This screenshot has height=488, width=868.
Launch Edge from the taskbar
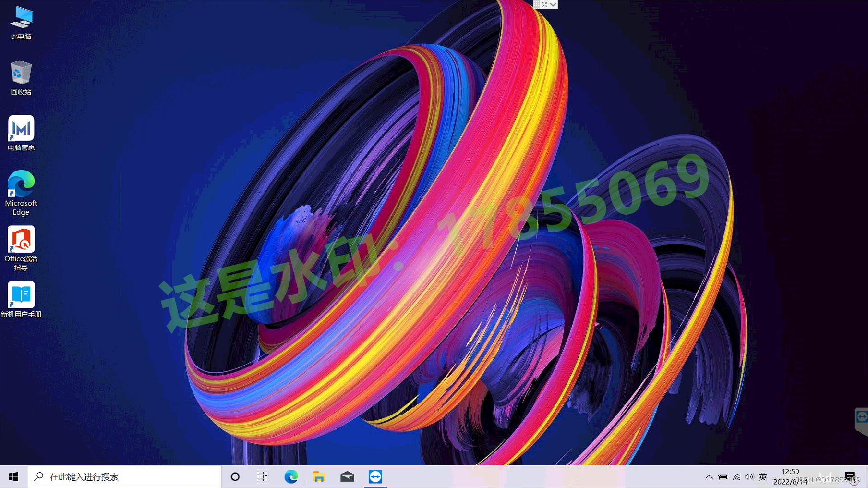point(291,476)
